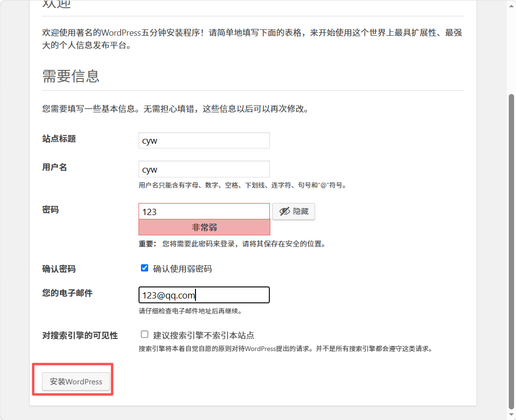Click the scrollbar up arrow

[x=511, y=5]
